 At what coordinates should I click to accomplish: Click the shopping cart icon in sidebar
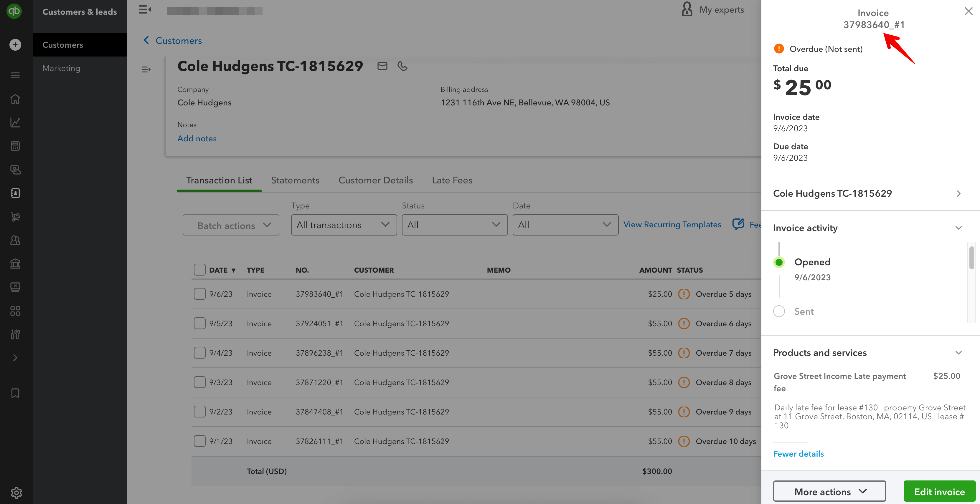[15, 217]
